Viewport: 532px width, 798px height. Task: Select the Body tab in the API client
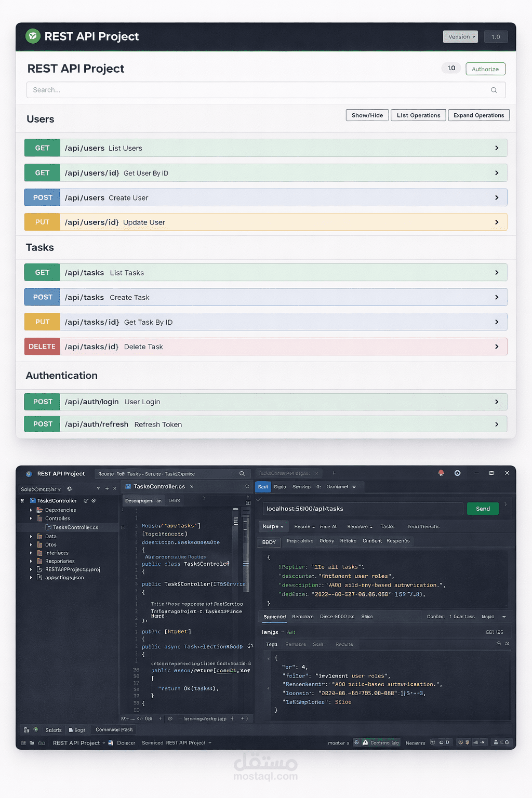click(269, 542)
